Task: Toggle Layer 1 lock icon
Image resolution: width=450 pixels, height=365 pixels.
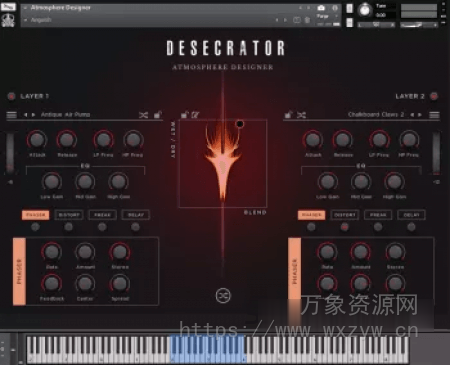Action: point(157,115)
